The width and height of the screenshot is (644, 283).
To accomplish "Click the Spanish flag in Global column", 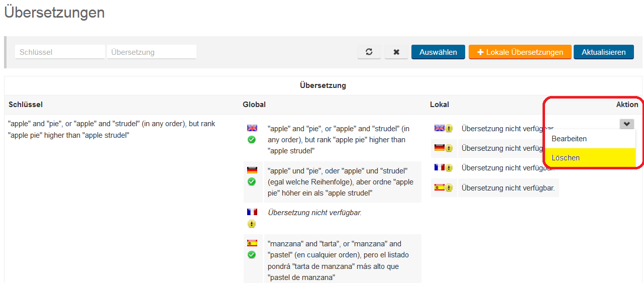I will coord(252,243).
